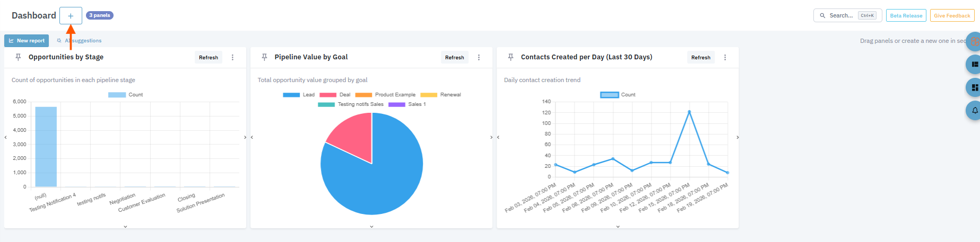Click the four-tile dashboard icon on right edge
The height and width of the screenshot is (242, 980).
[x=974, y=87]
